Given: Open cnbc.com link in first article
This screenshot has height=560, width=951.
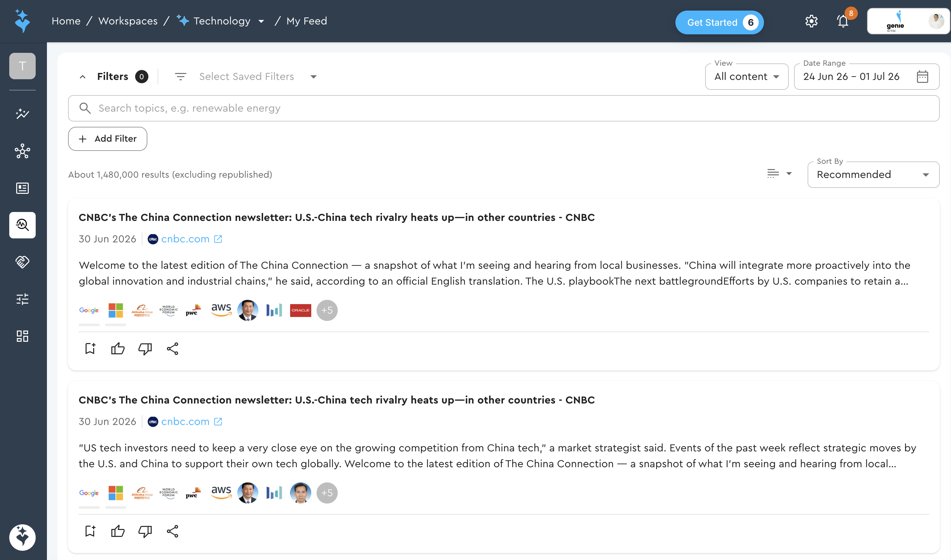Looking at the screenshot, I should (x=185, y=239).
